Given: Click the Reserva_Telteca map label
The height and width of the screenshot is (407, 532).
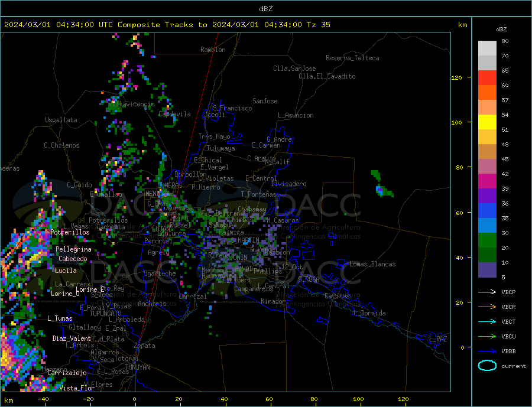Looking at the screenshot, I should [x=352, y=58].
